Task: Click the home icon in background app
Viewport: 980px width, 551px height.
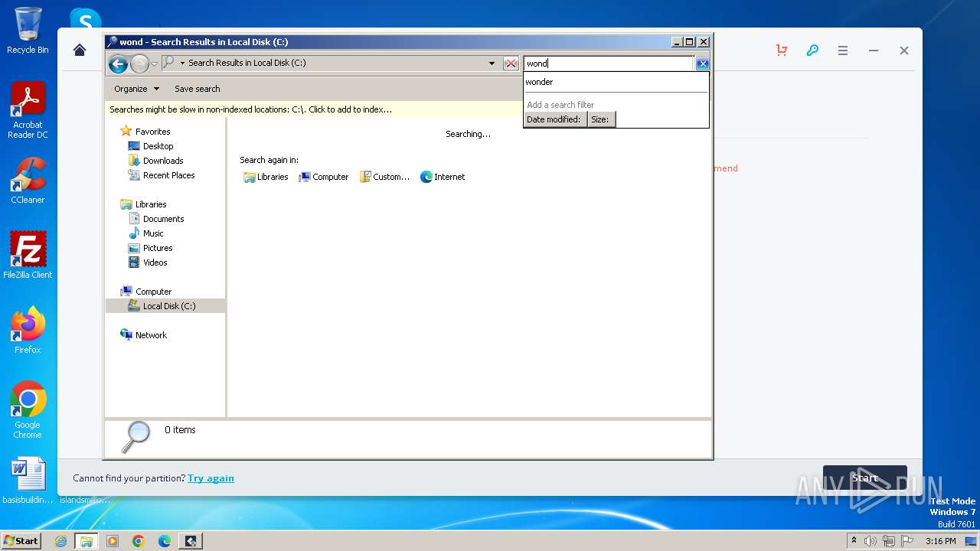Action: tap(80, 51)
